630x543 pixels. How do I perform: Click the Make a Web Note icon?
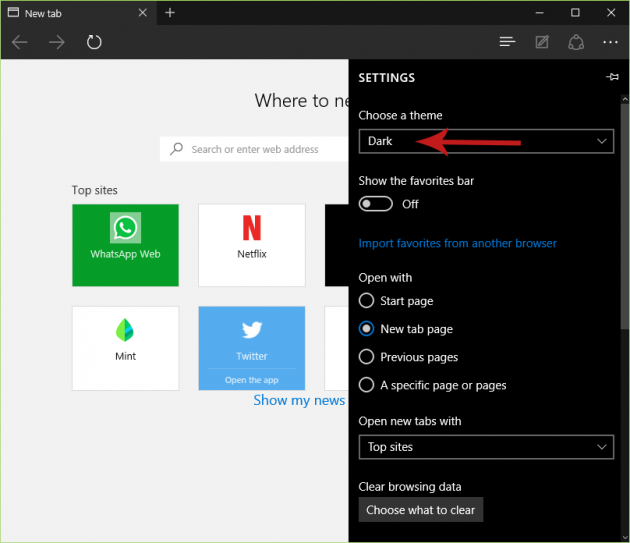click(x=542, y=42)
